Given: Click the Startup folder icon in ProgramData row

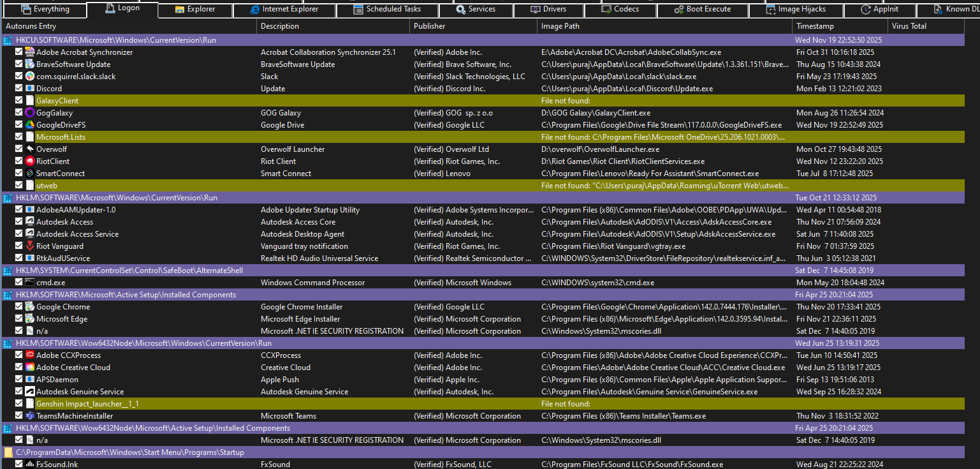Looking at the screenshot, I should click(x=8, y=452).
